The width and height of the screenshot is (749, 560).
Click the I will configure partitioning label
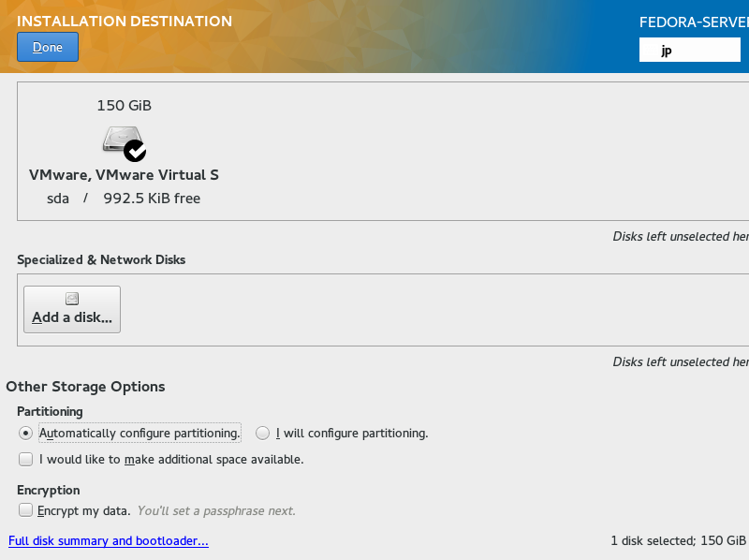pyautogui.click(x=352, y=433)
